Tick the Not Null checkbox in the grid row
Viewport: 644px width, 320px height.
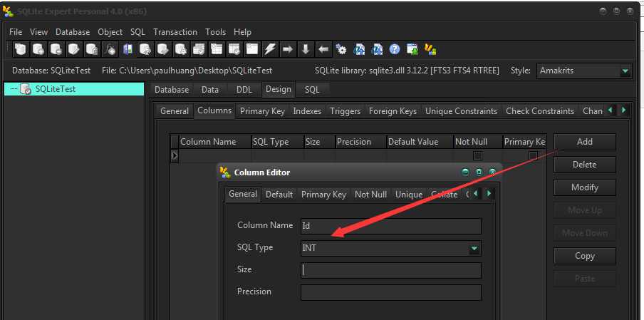click(477, 155)
